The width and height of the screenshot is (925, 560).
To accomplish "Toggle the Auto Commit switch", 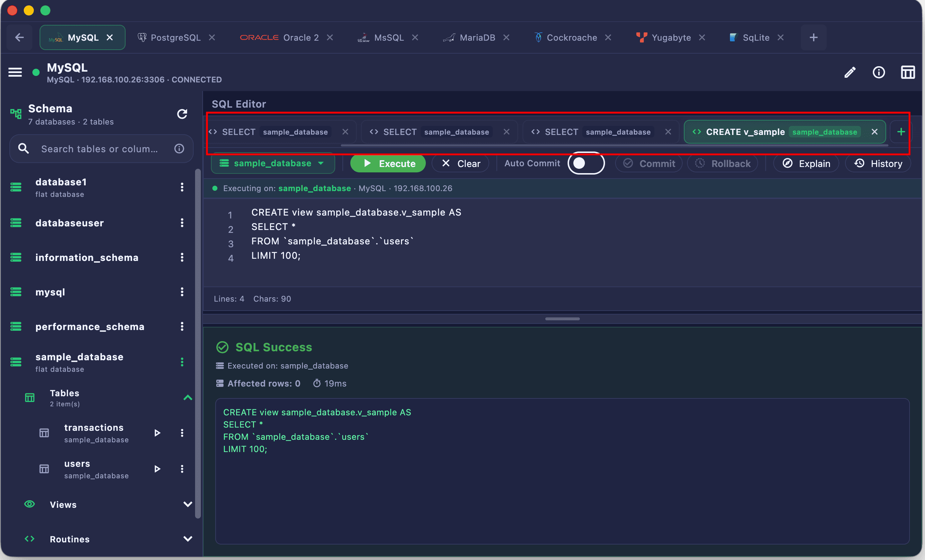I will click(x=586, y=163).
